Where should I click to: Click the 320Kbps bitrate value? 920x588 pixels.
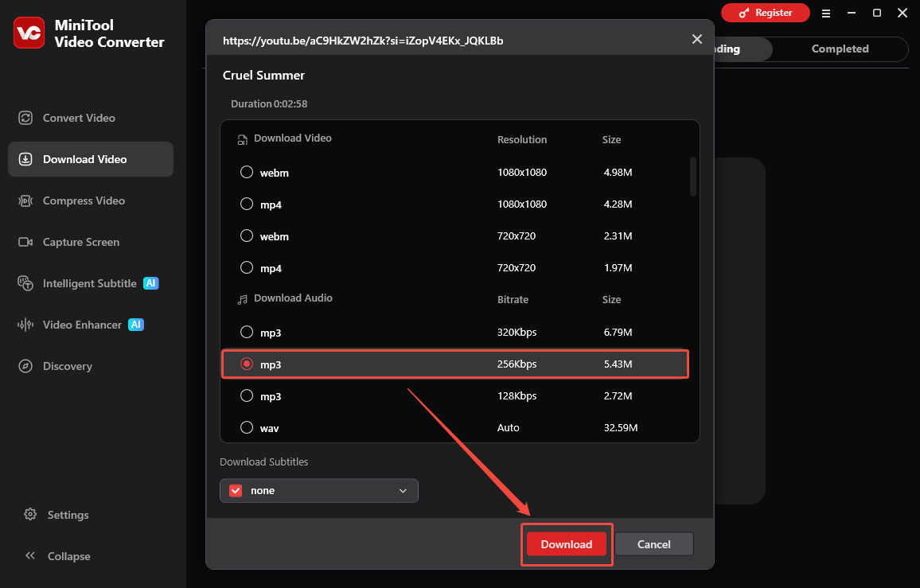(x=517, y=332)
